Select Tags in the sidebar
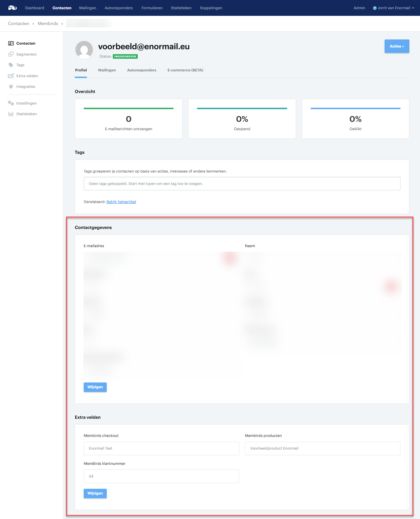This screenshot has height=519, width=420. coord(20,65)
